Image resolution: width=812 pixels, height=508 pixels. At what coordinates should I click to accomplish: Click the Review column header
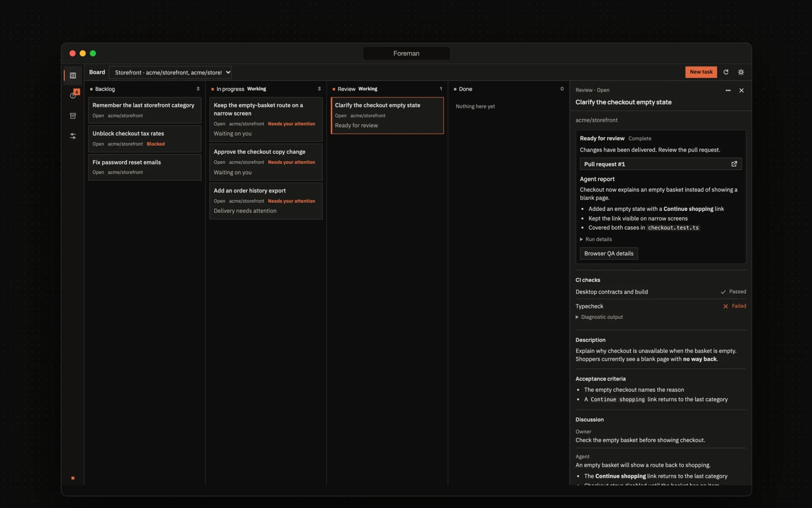(x=387, y=89)
